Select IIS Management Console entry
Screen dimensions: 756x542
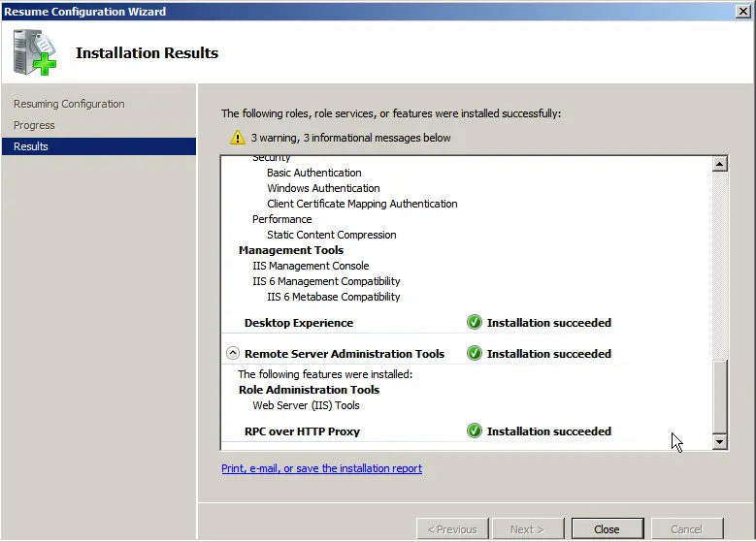click(x=311, y=266)
